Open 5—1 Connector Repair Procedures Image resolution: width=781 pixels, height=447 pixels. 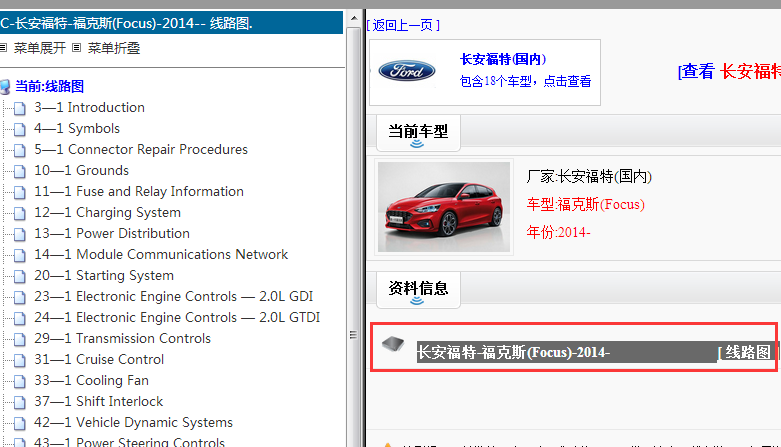click(x=140, y=149)
